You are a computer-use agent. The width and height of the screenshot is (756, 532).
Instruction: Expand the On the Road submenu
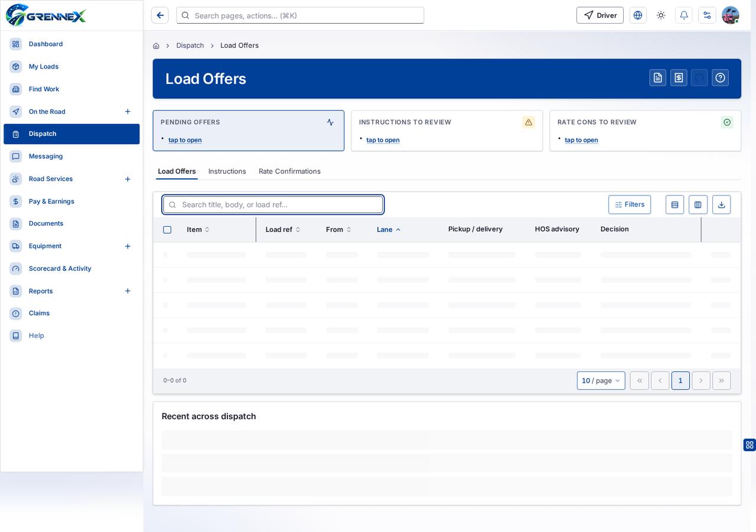tap(128, 112)
